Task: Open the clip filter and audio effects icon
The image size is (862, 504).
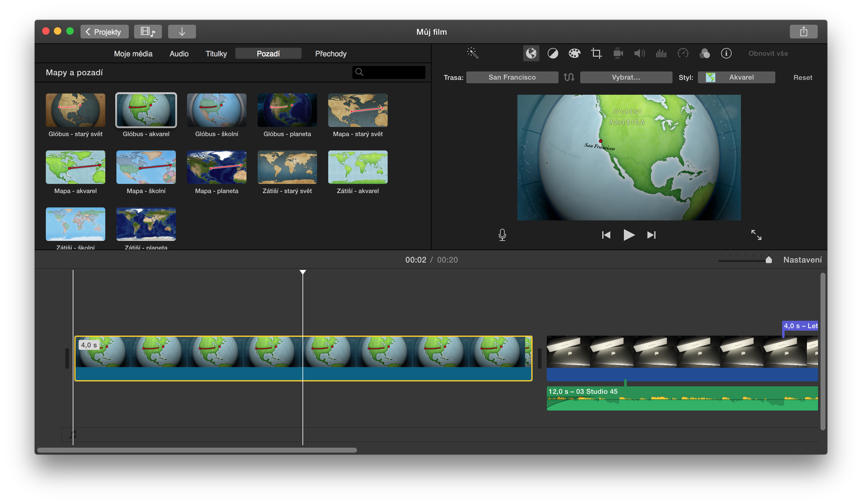Action: point(705,53)
